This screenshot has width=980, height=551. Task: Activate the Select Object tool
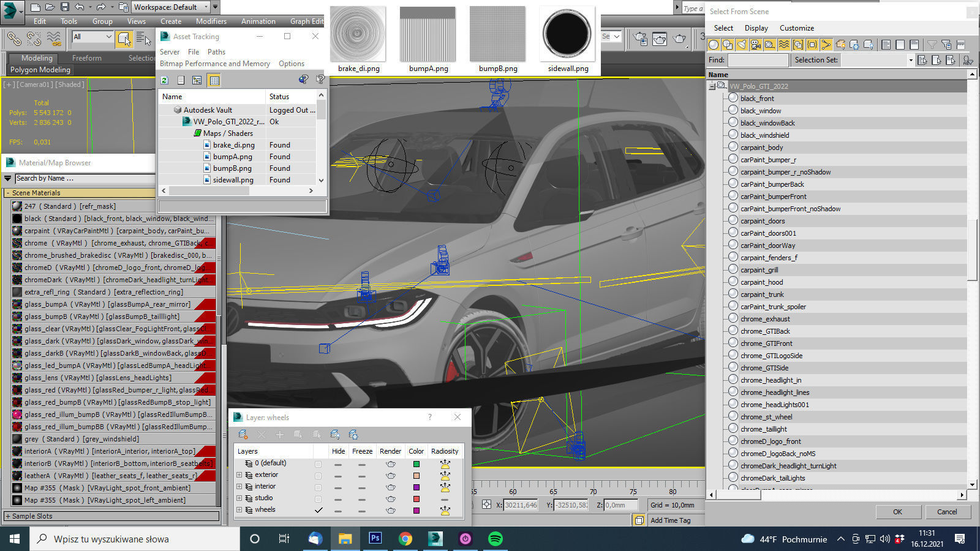pos(124,39)
